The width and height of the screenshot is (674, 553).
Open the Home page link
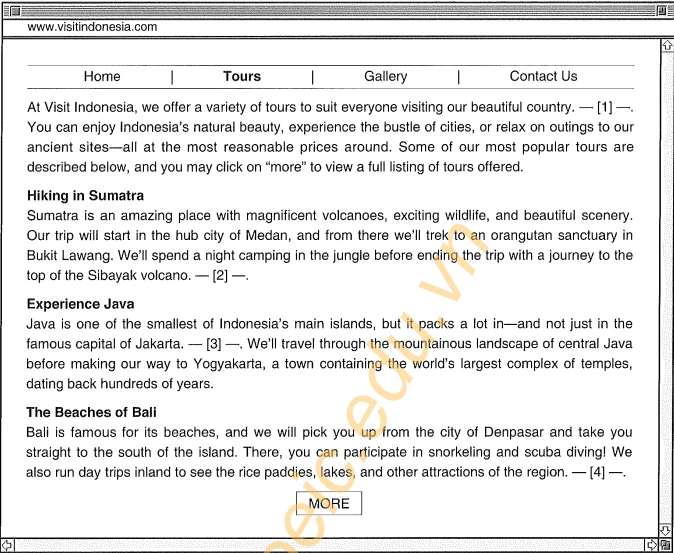pyautogui.click(x=102, y=76)
